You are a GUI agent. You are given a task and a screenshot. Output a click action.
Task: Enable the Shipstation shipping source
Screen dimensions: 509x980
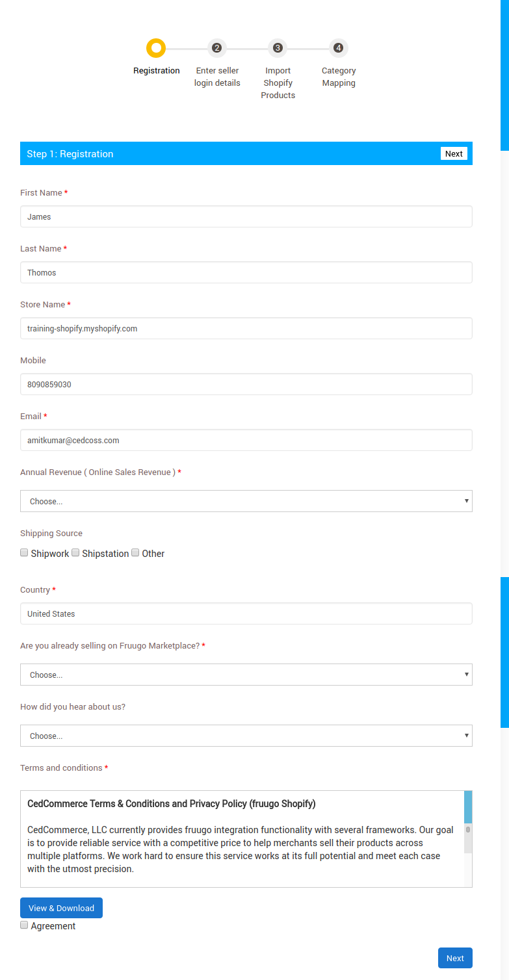tap(75, 553)
